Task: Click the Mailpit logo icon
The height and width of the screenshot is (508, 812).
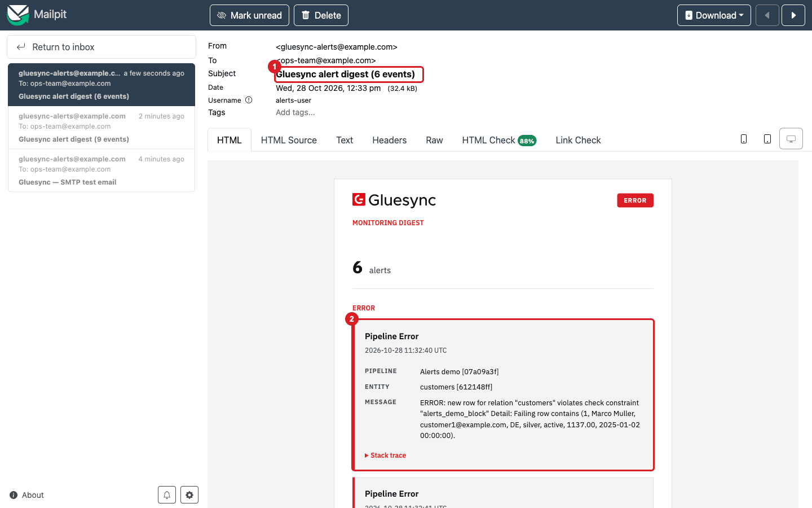Action: pos(17,15)
